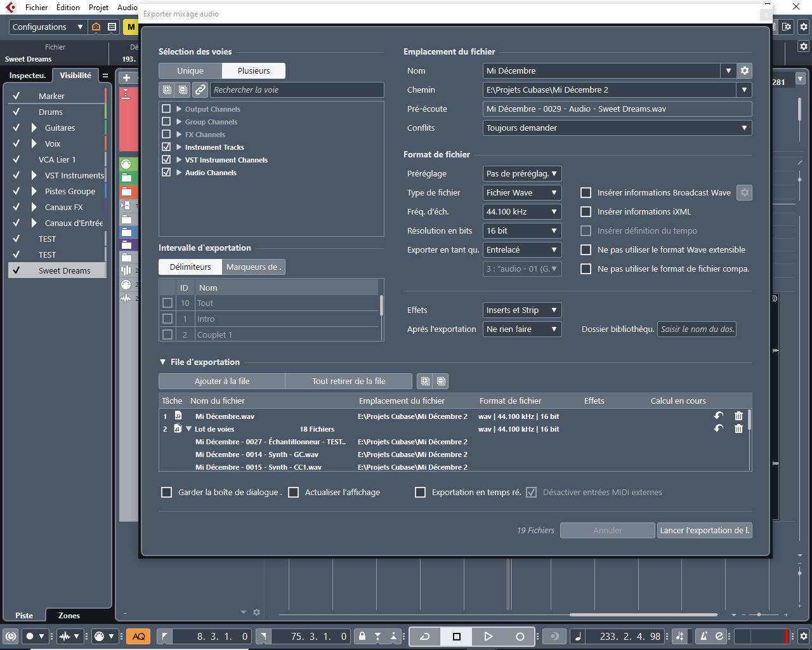Screen dimensions: 812x650
Task: Toggle visibility checkmark for Marker track
Action: [16, 96]
